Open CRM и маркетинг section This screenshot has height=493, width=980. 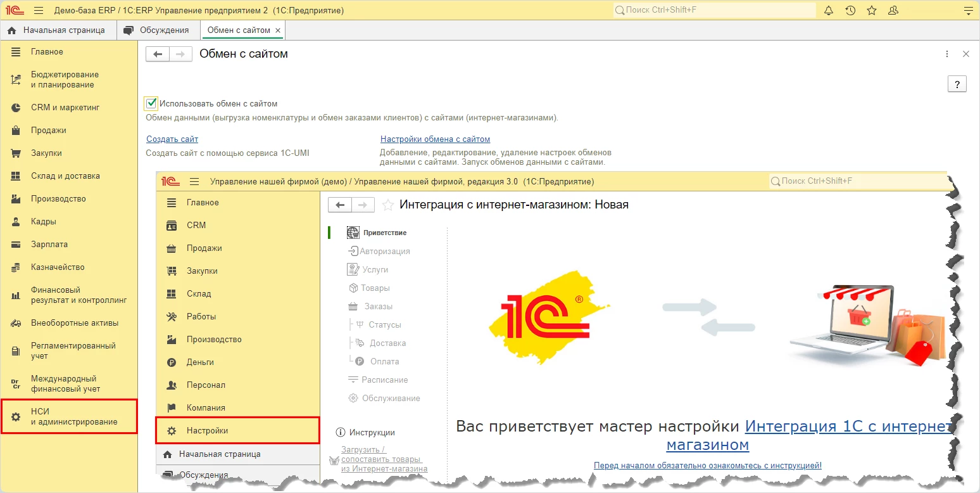point(69,108)
